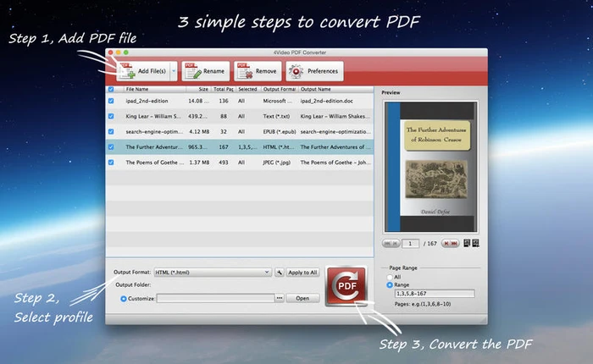The height and width of the screenshot is (364, 593).
Task: Toggle the King Lear file checkbox
Action: tap(111, 116)
